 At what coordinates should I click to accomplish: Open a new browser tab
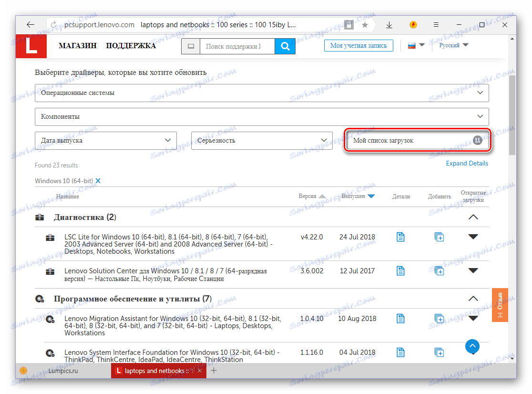tap(214, 371)
